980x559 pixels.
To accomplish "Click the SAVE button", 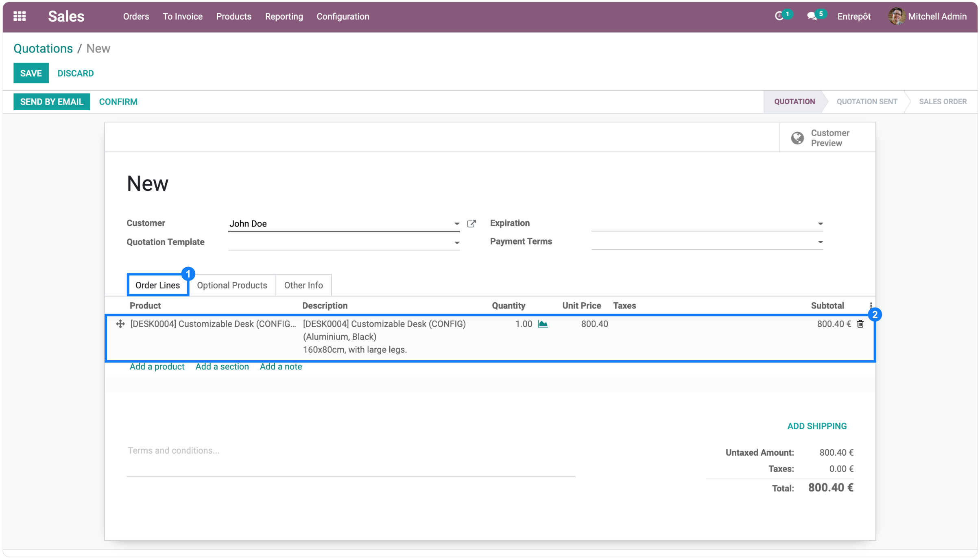I will coord(31,73).
